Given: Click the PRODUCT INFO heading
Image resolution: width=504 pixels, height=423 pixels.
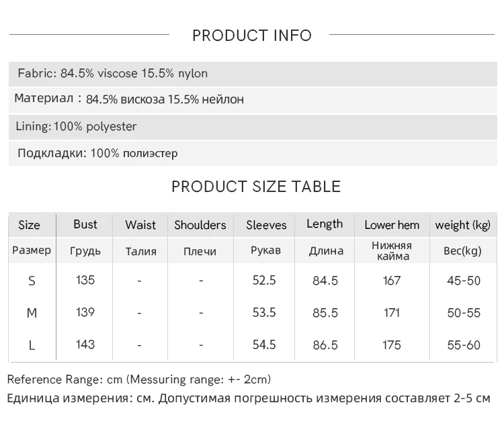Looking at the screenshot, I should click(252, 36).
